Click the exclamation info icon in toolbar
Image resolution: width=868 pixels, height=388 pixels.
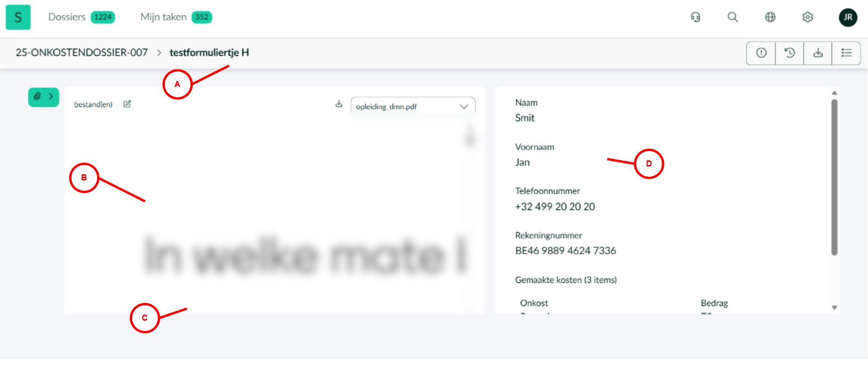click(761, 53)
